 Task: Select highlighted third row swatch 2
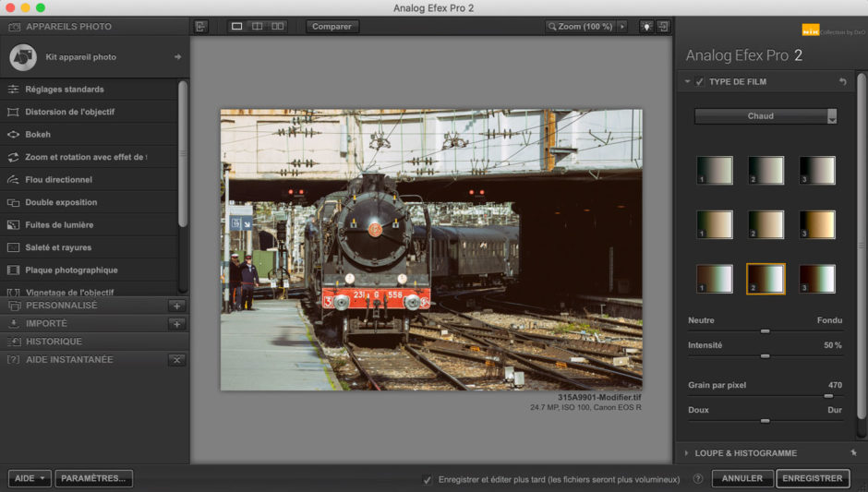coord(766,279)
